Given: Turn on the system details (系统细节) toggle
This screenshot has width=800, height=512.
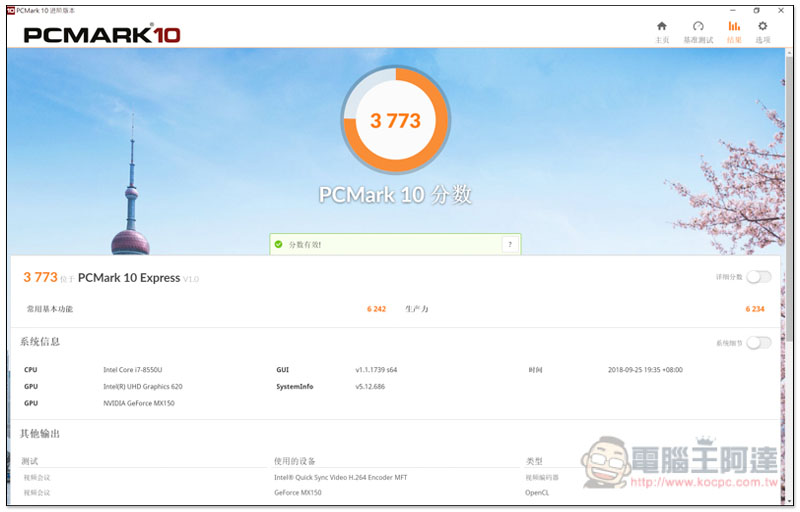Looking at the screenshot, I should tap(758, 343).
